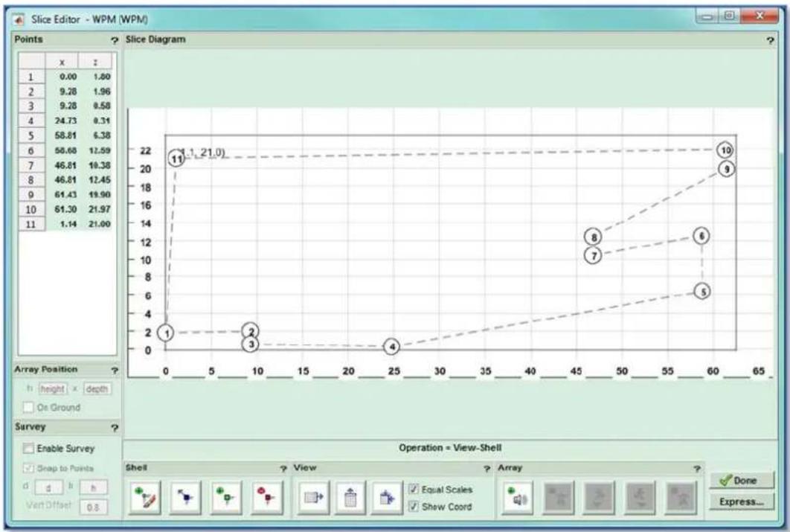Select point marker 6 in the diagram
The width and height of the screenshot is (790, 532).
click(x=701, y=236)
